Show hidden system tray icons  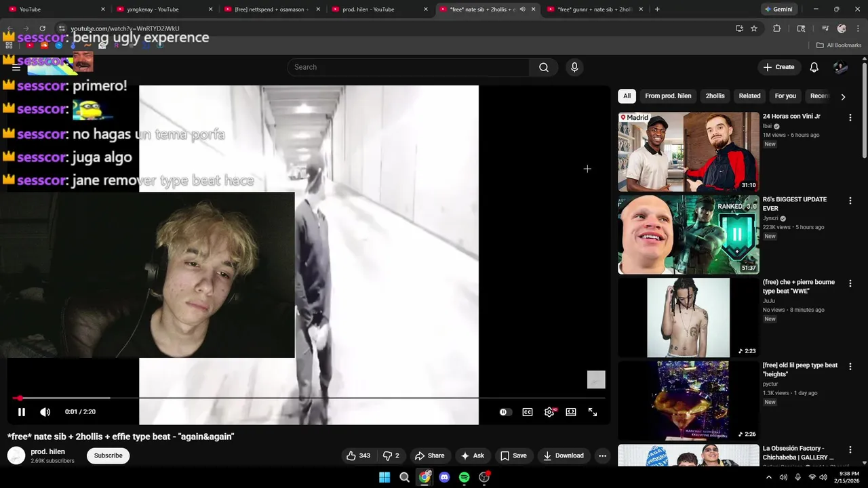[x=769, y=477]
